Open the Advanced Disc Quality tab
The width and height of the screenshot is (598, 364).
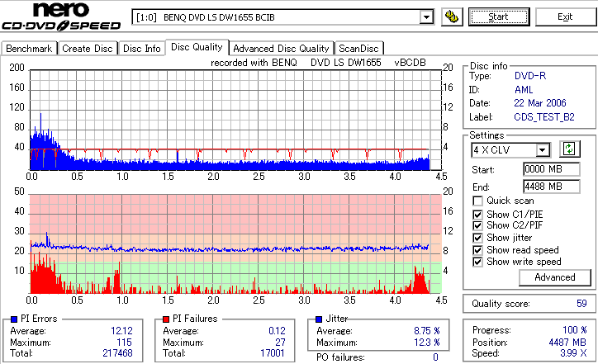coord(281,49)
